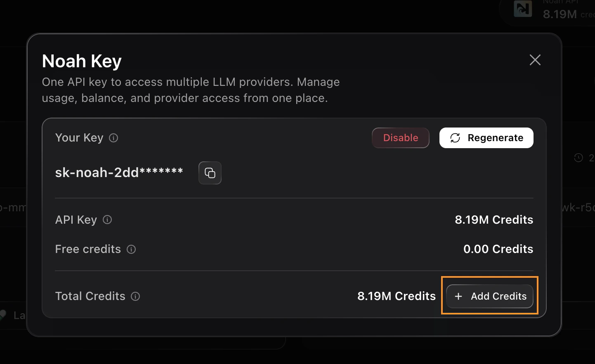Select the sk-noah-2dd masked key text
595x364 pixels.
point(119,173)
